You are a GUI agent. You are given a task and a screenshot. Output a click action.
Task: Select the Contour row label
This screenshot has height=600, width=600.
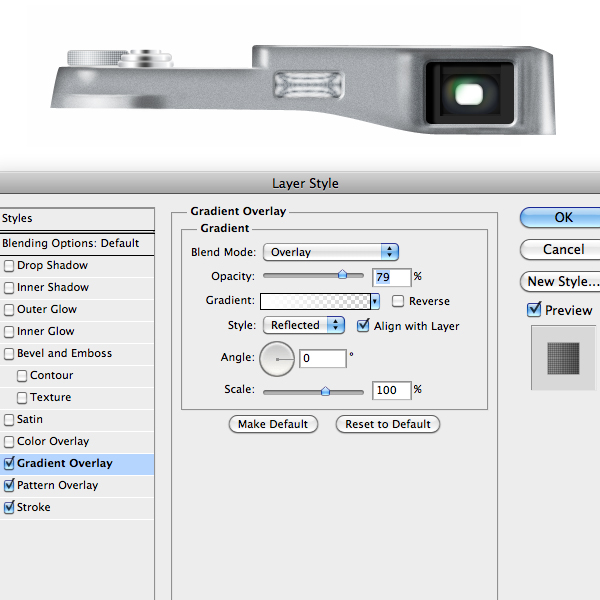coord(52,376)
